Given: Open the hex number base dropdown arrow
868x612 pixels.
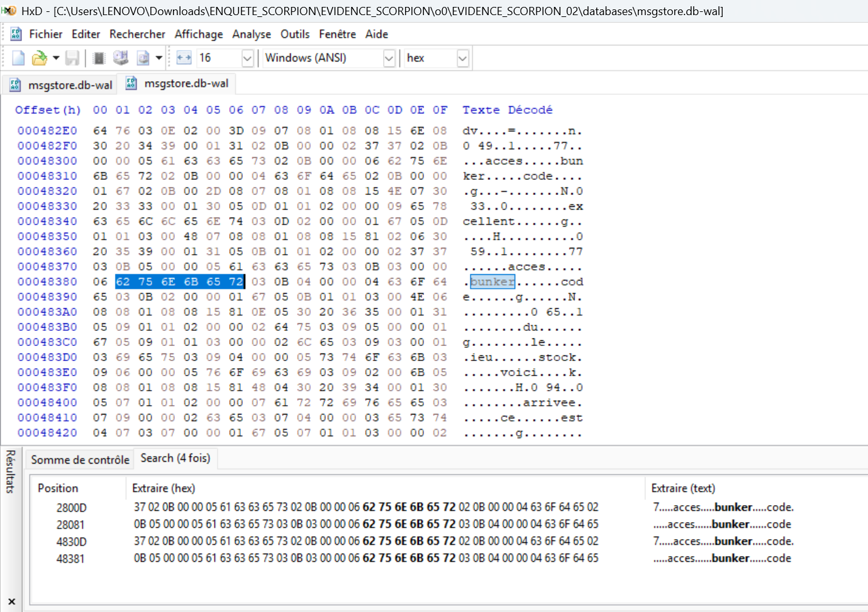Looking at the screenshot, I should pyautogui.click(x=463, y=58).
